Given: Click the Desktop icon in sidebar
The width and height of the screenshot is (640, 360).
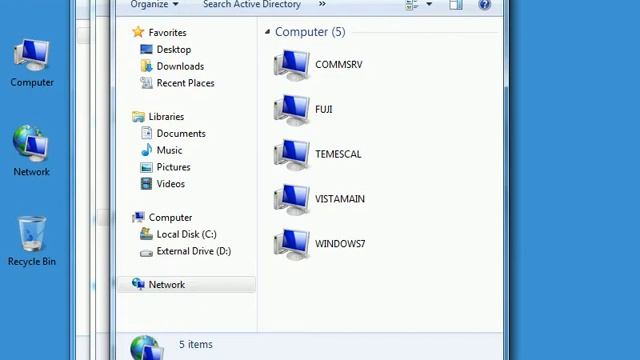Looking at the screenshot, I should [146, 49].
